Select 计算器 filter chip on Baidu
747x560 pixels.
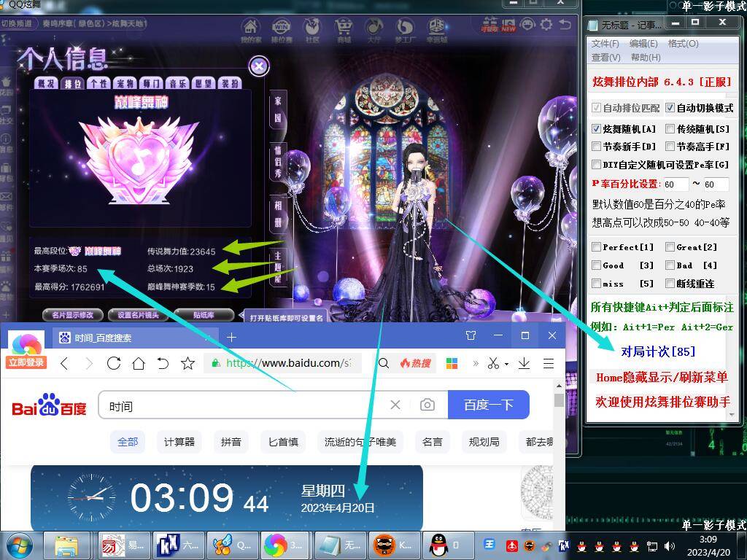click(x=179, y=442)
